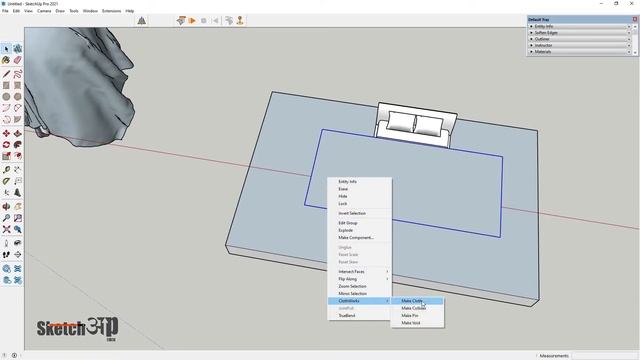The height and width of the screenshot is (360, 640).
Task: Select the Rotate tool
Action: (x=6, y=145)
